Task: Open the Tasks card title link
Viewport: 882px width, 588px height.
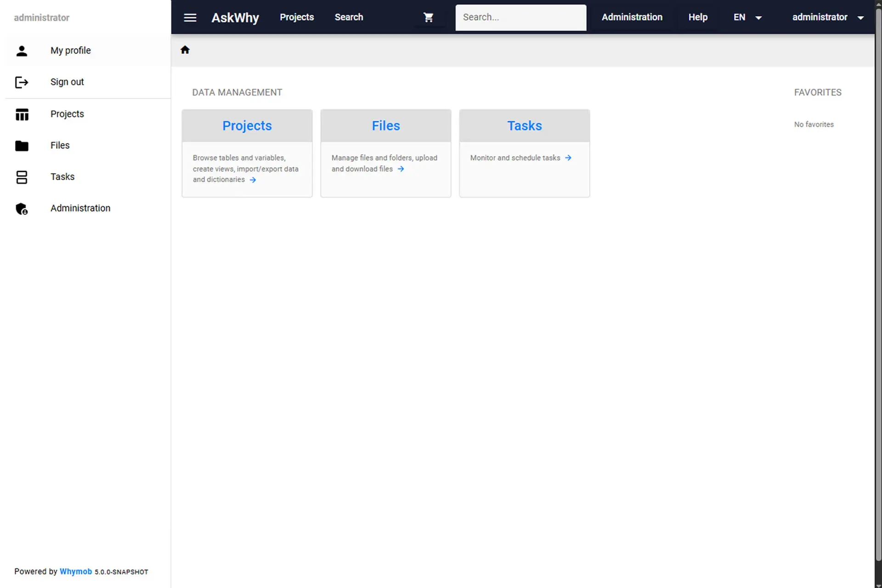Action: [x=525, y=125]
